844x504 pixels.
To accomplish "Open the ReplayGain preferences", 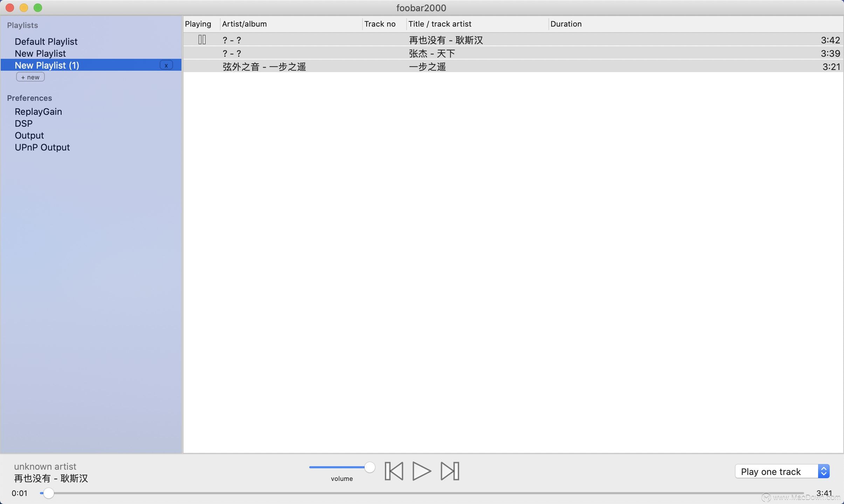I will (38, 111).
